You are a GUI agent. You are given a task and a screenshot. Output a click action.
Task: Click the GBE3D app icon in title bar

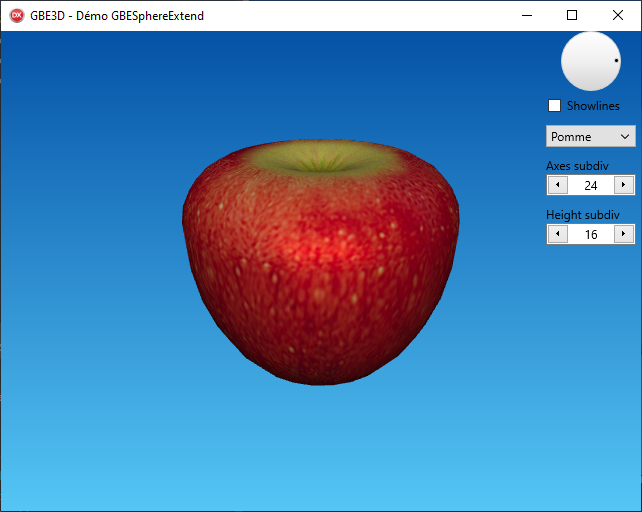tap(16, 16)
